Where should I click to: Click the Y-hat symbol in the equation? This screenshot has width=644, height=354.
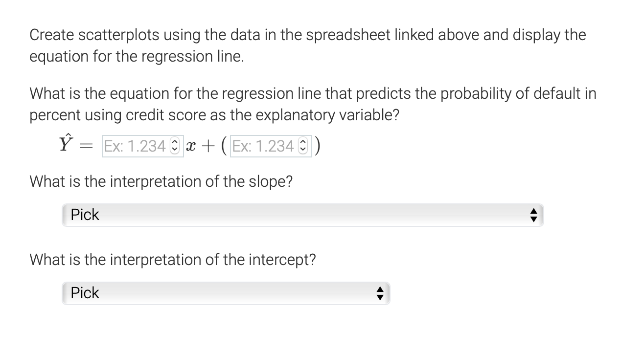pos(65,144)
